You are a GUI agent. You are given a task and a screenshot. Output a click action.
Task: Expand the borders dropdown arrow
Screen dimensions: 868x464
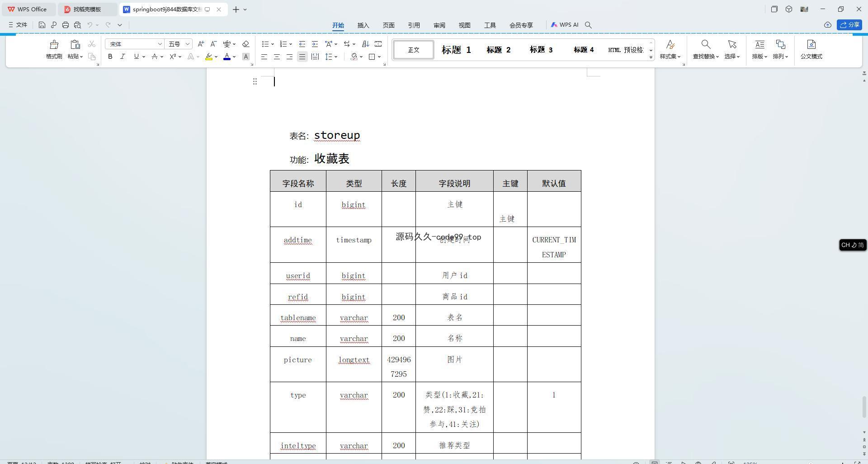379,57
